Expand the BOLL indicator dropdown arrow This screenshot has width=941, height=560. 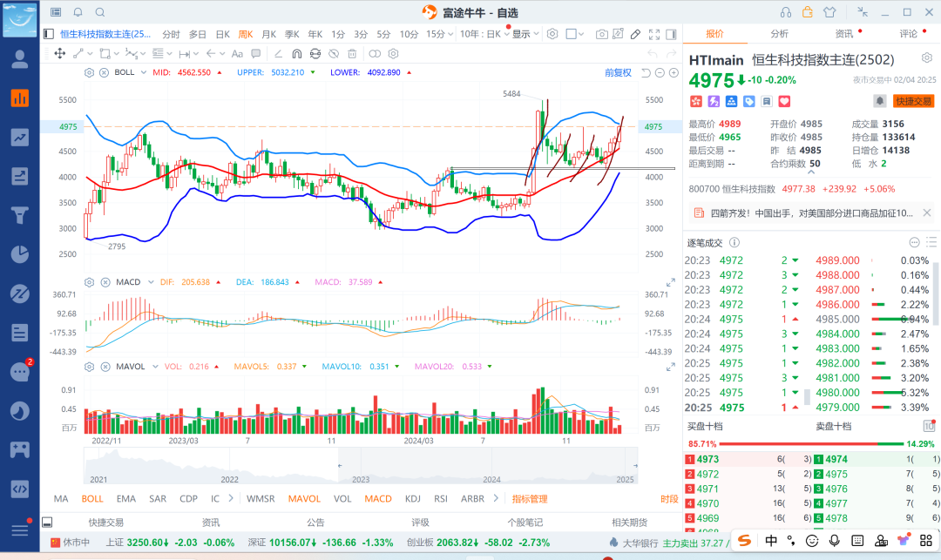pos(144,72)
